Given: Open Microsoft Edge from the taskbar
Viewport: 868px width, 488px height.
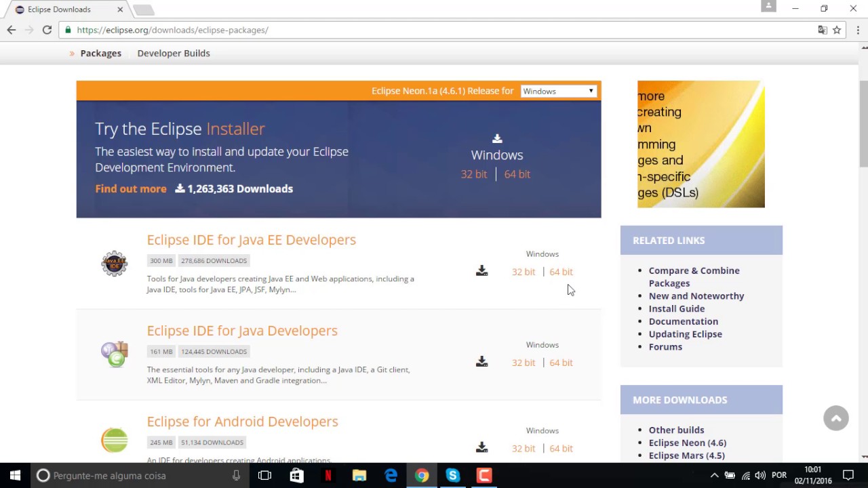Looking at the screenshot, I should point(391,475).
